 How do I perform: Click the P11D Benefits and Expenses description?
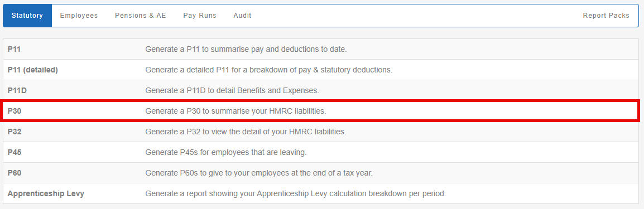pyautogui.click(x=232, y=90)
